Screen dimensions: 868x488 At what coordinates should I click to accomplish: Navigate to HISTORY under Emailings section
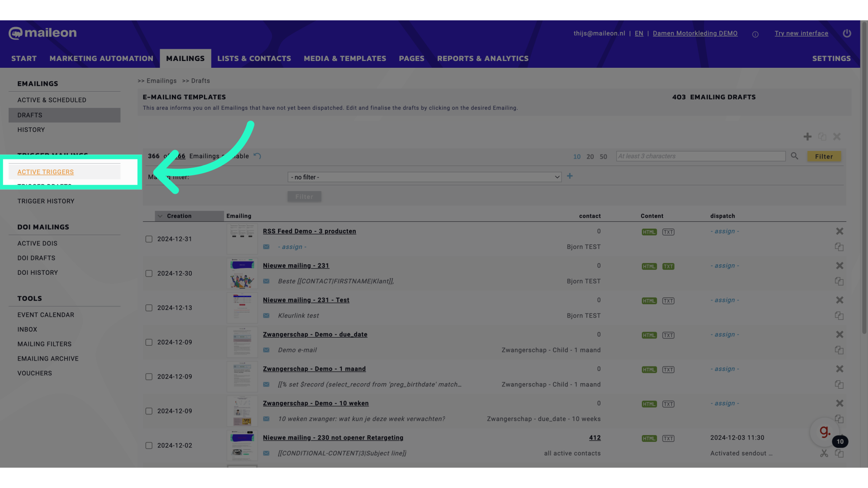click(31, 129)
